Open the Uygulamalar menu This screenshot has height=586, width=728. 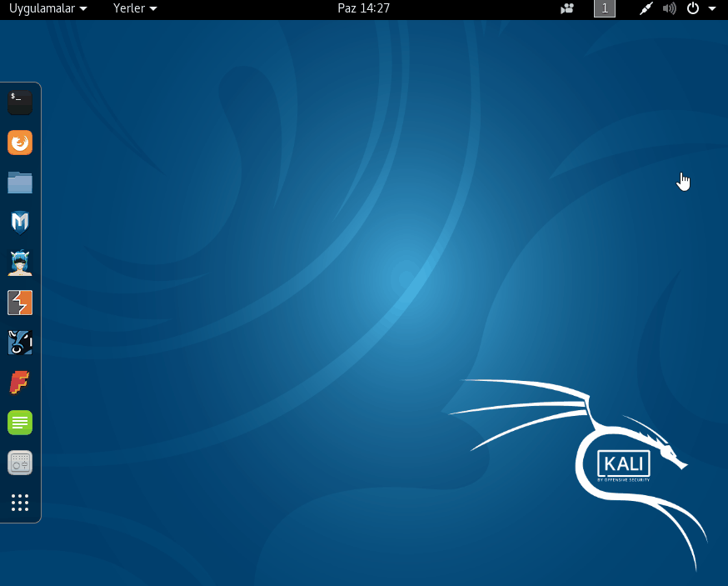(47, 8)
